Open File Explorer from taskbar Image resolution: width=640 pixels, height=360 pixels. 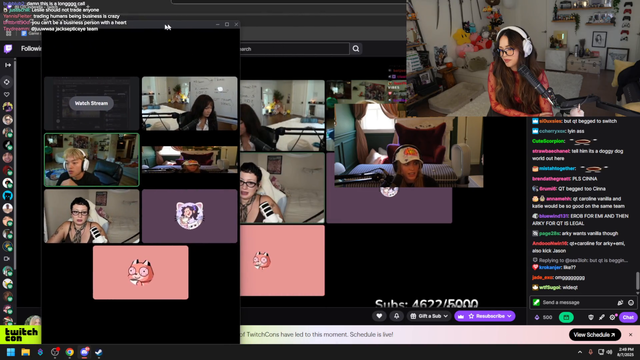[25, 352]
